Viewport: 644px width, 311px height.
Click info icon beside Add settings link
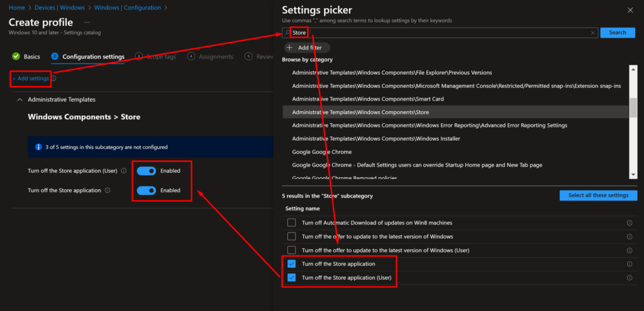(54, 79)
